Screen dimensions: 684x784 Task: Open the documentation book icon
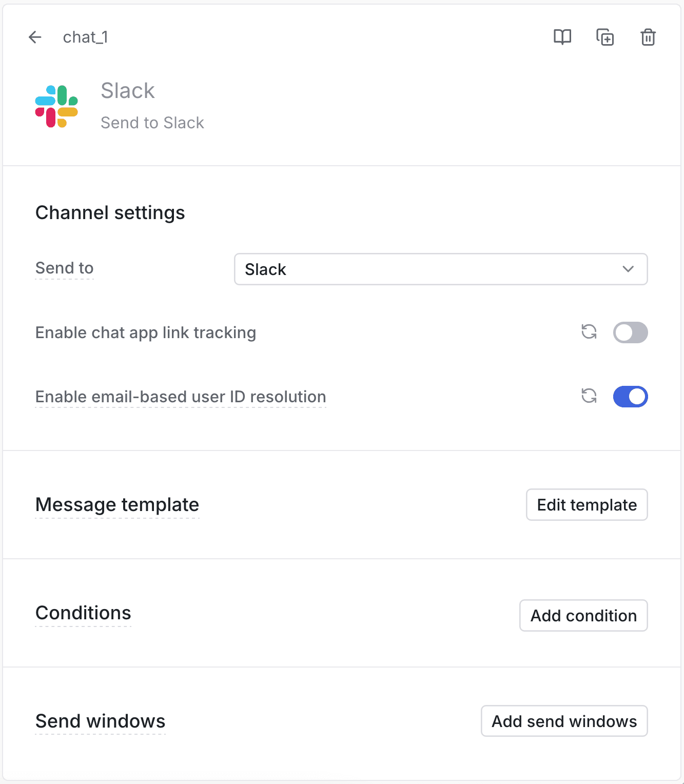[x=562, y=37]
